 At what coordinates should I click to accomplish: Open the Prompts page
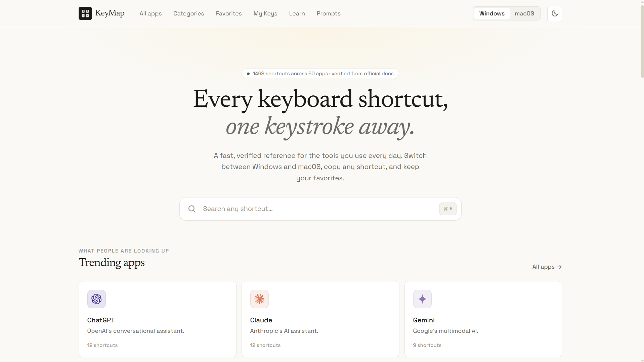pos(329,13)
